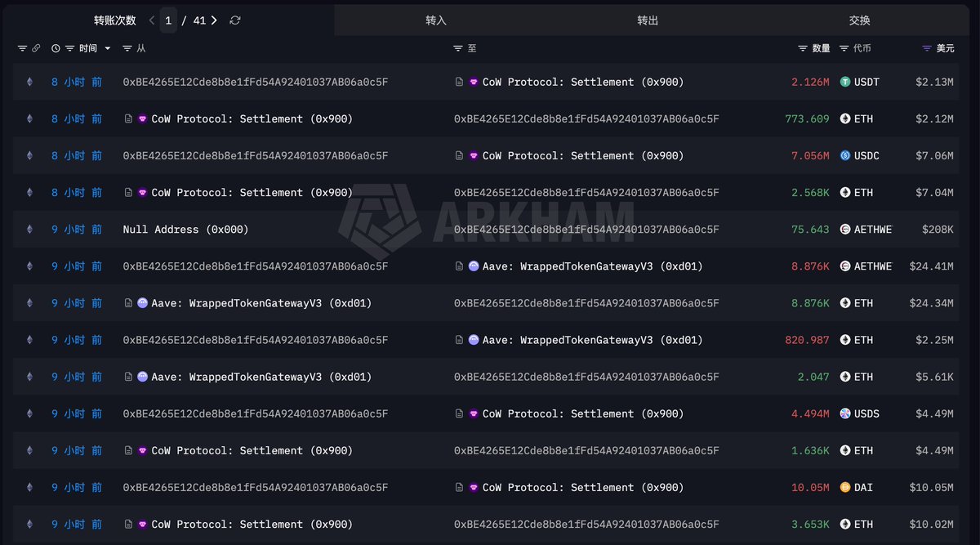Click the USD value $5.61K
The height and width of the screenshot is (545, 980).
934,377
